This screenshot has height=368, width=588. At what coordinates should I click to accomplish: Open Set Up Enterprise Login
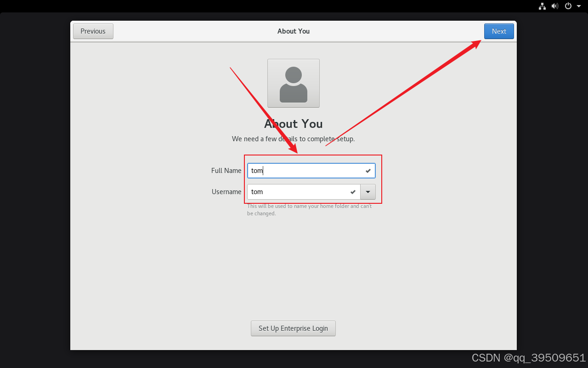(x=293, y=328)
